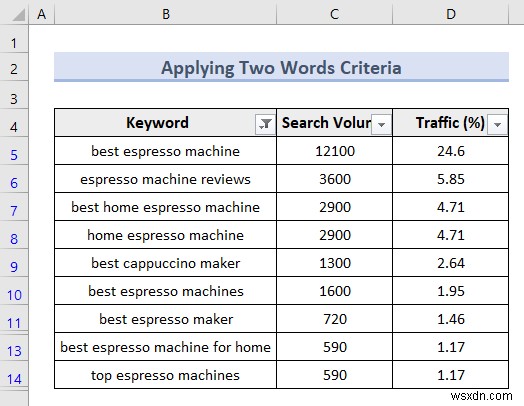The height and width of the screenshot is (406, 524).
Task: Select traffic cell 1.46
Action: pos(450,319)
